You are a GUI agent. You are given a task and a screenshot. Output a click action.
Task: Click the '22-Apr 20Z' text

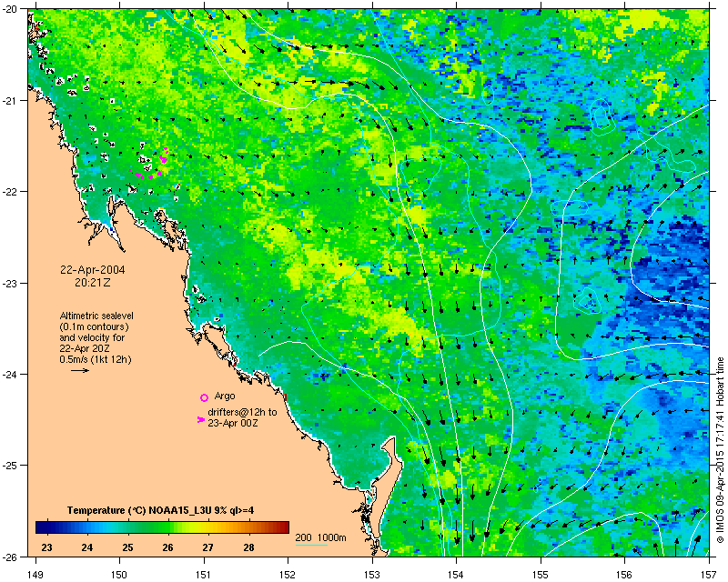(83, 348)
